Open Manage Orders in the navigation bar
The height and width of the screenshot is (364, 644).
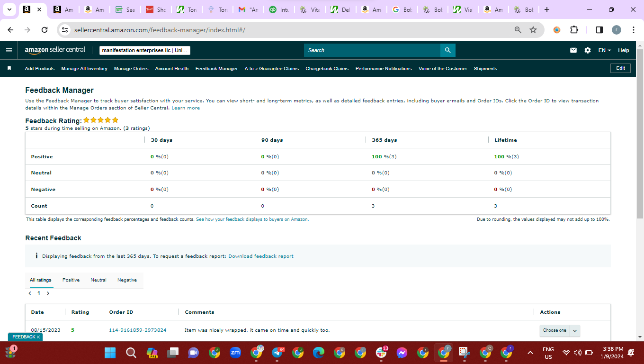coord(131,69)
